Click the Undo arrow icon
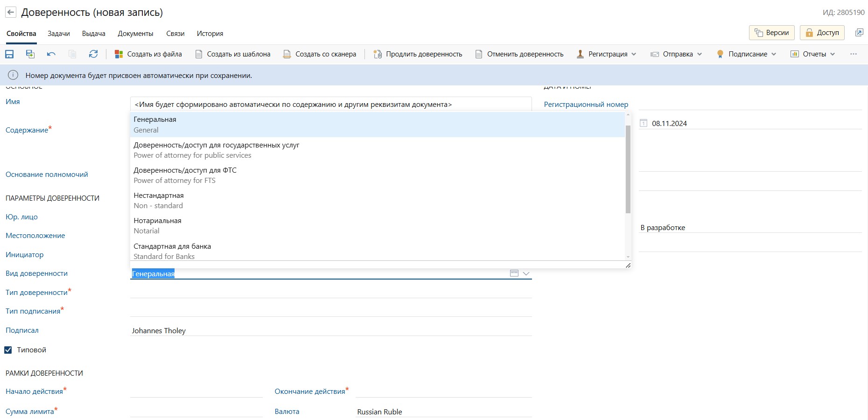 pos(51,54)
